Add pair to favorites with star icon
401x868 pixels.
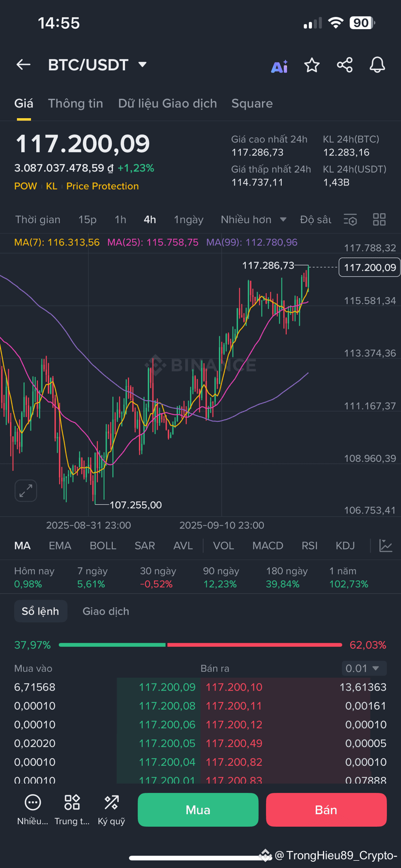pyautogui.click(x=312, y=65)
